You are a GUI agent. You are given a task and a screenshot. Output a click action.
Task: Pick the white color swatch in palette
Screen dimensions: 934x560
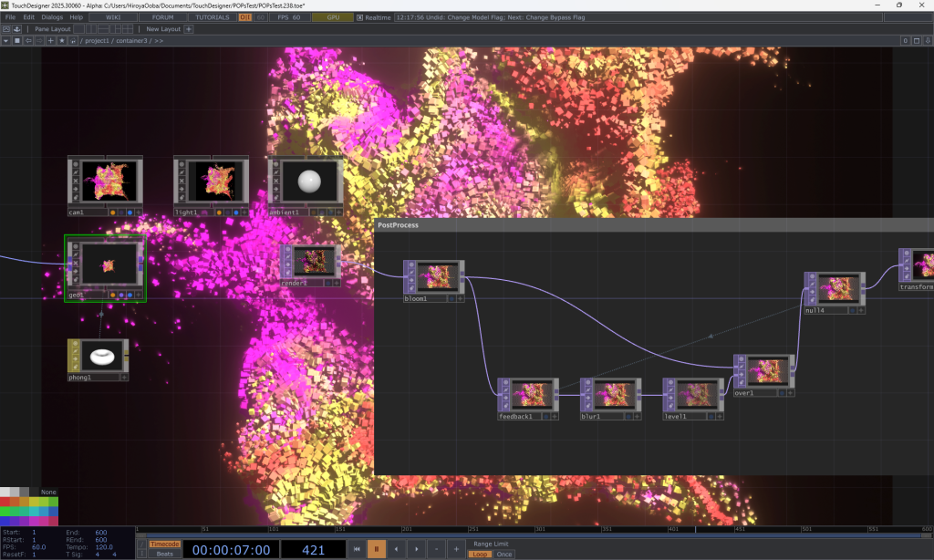[x=5, y=493]
